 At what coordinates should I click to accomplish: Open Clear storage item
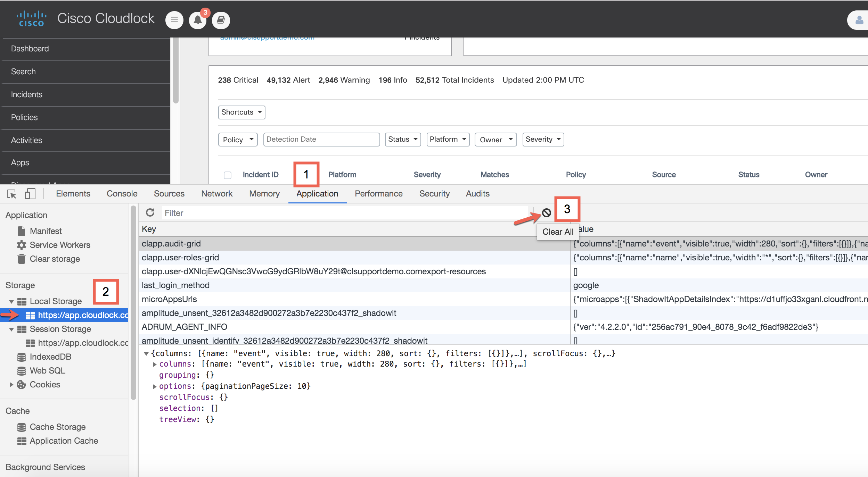(x=55, y=259)
